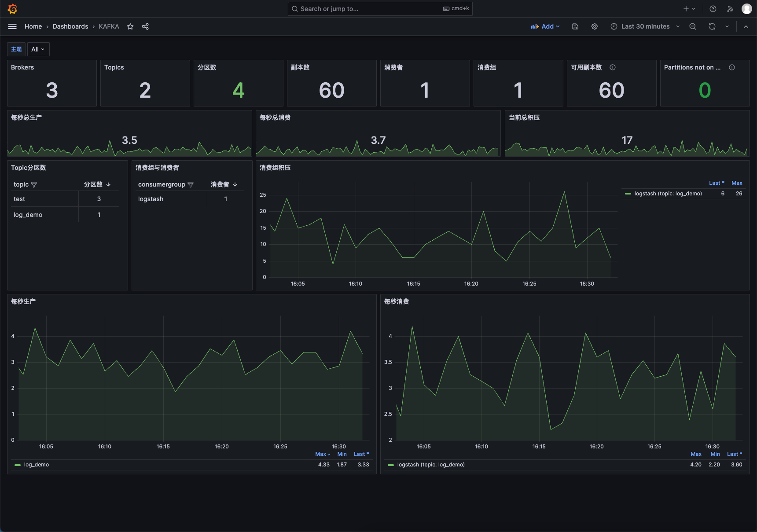Click the consumergroup column header
Image resolution: width=757 pixels, height=532 pixels.
[162, 184]
